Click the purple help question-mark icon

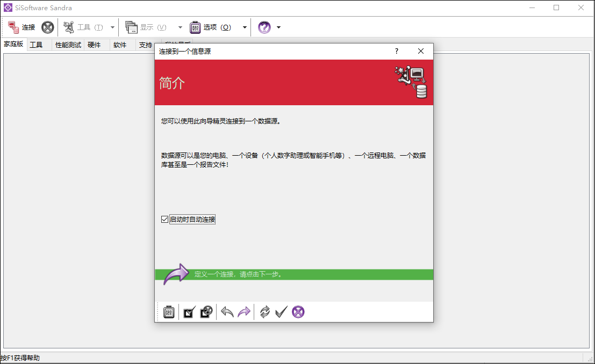(264, 27)
